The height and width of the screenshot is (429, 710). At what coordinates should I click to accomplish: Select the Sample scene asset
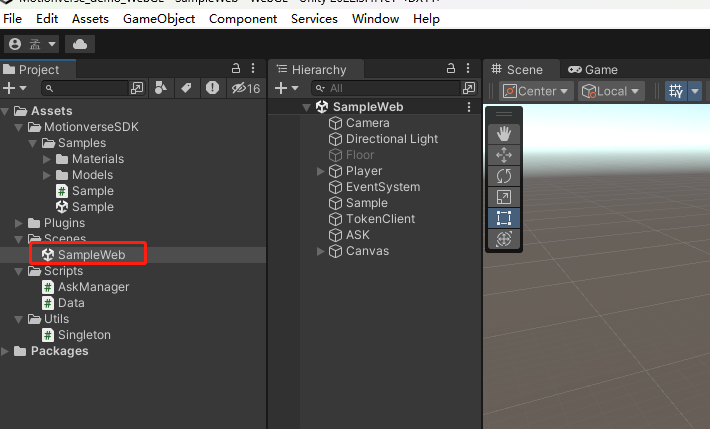click(x=85, y=207)
